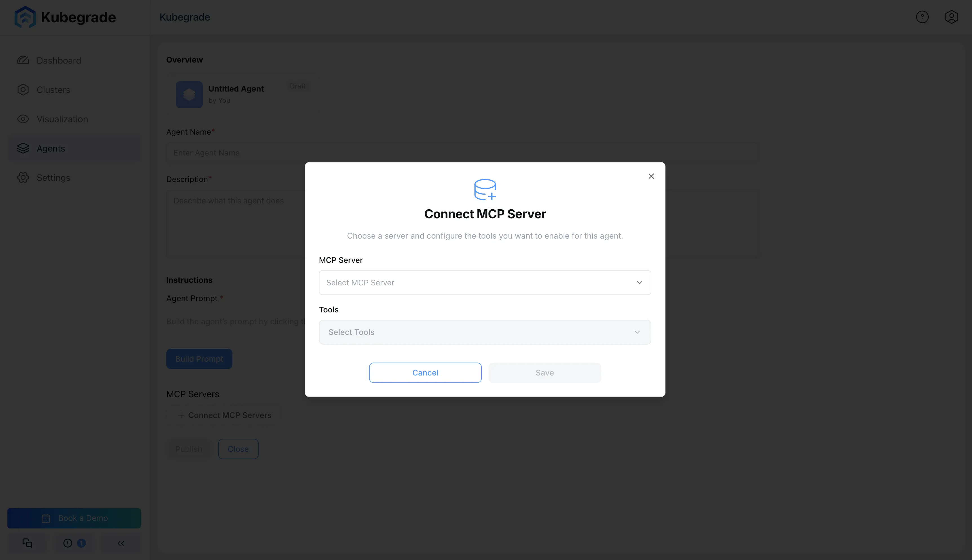Screen dimensions: 972x560
Task: Click the Untitled Agent avatar icon
Action: [189, 94]
